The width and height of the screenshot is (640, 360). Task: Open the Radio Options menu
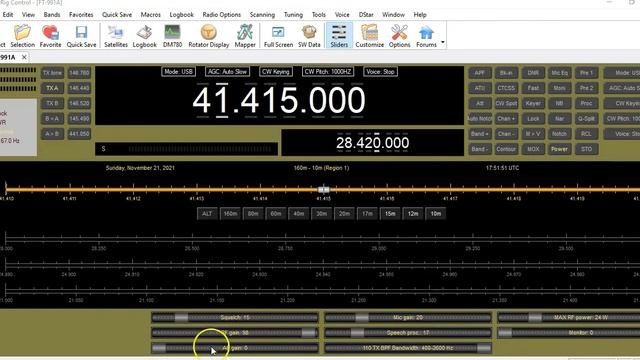point(222,15)
